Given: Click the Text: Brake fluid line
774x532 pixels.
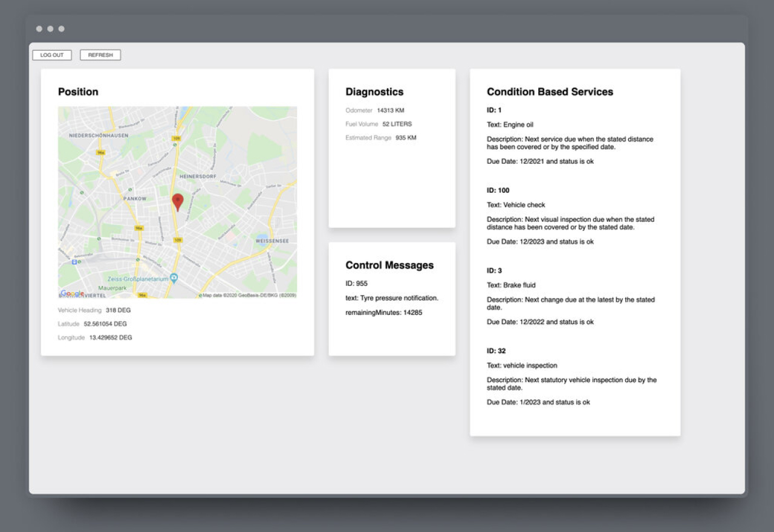Looking at the screenshot, I should click(x=511, y=285).
